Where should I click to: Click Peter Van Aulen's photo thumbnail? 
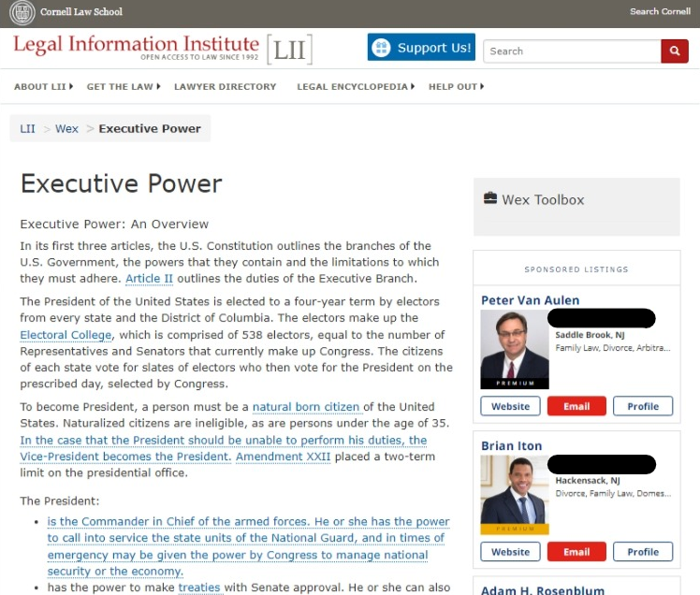[515, 350]
